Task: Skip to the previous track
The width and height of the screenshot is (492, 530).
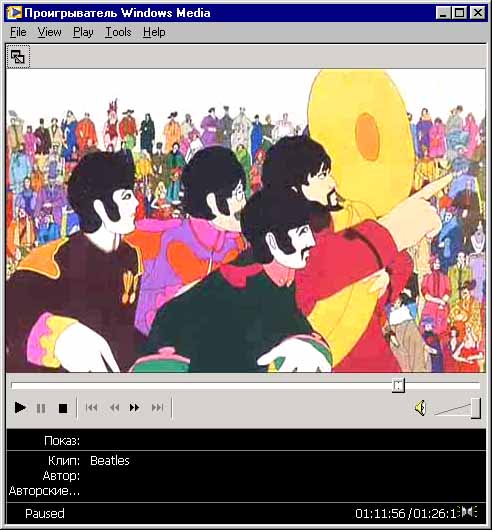Action: pos(92,408)
